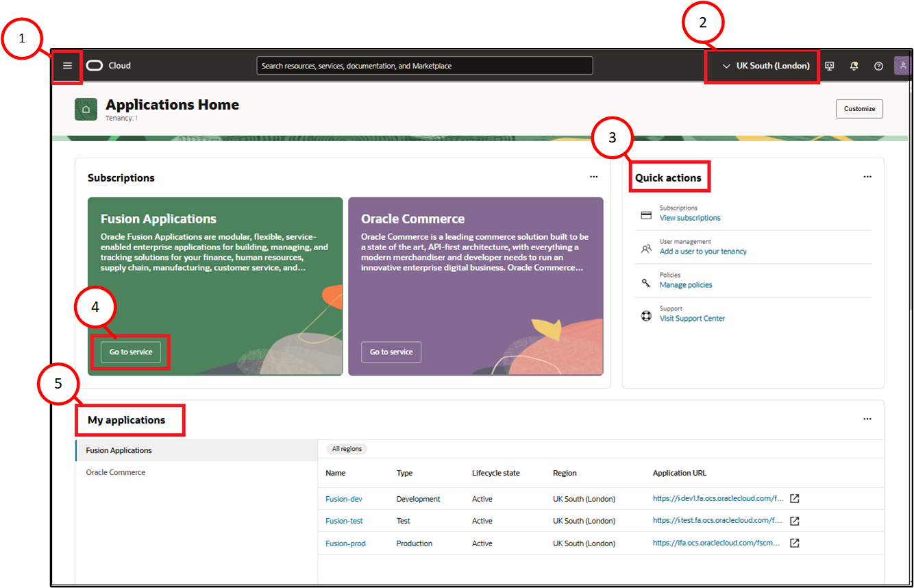Open the external link icon beside Fusion-prod URL

point(793,542)
